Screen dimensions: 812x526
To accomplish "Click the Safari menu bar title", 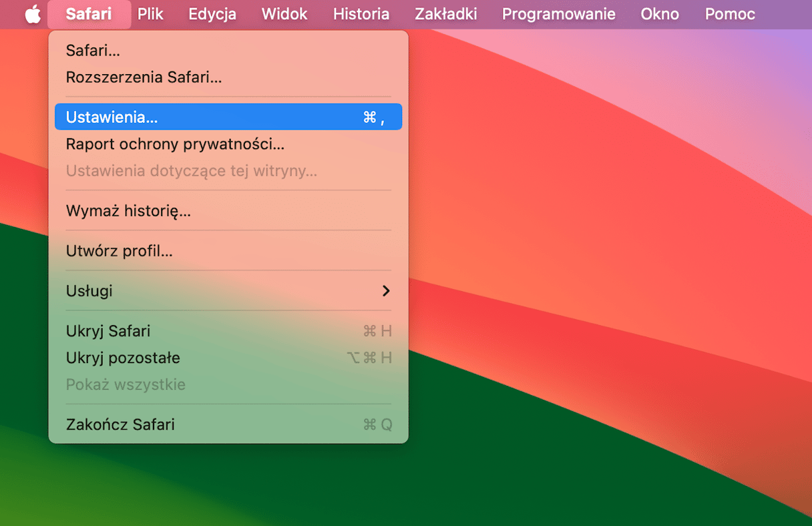I will tap(89, 14).
